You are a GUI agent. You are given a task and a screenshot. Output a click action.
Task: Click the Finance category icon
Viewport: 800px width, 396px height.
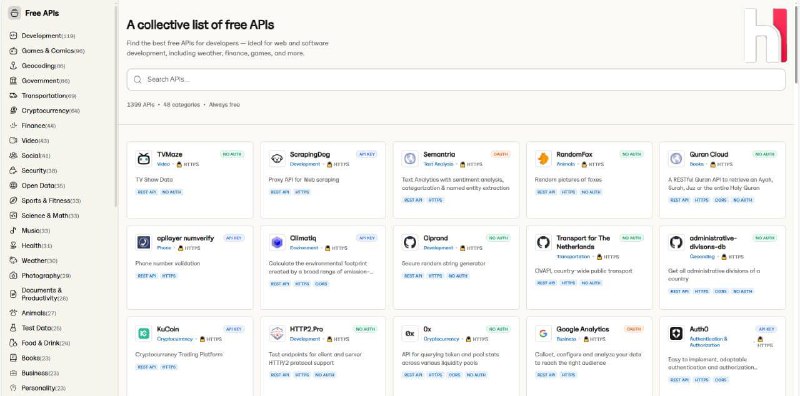(x=13, y=126)
